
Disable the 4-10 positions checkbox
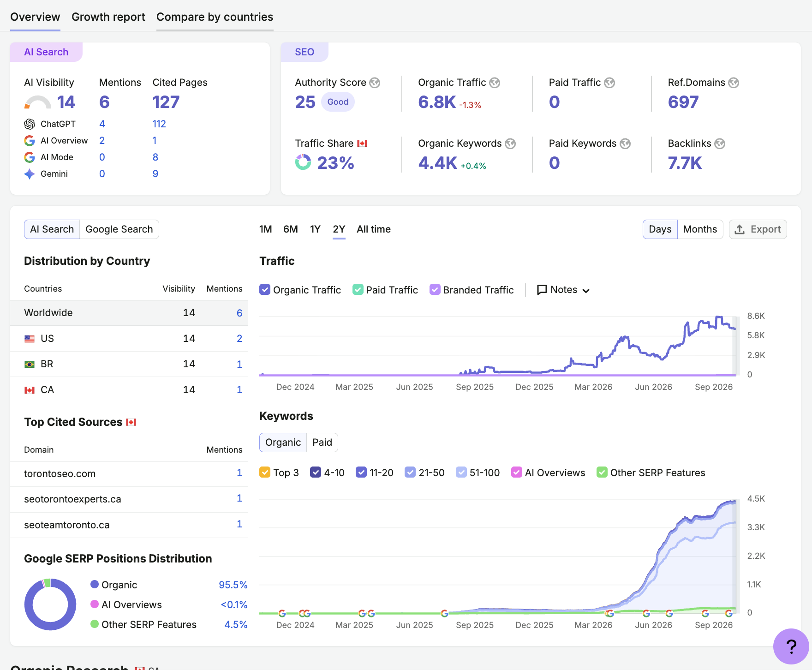(316, 472)
